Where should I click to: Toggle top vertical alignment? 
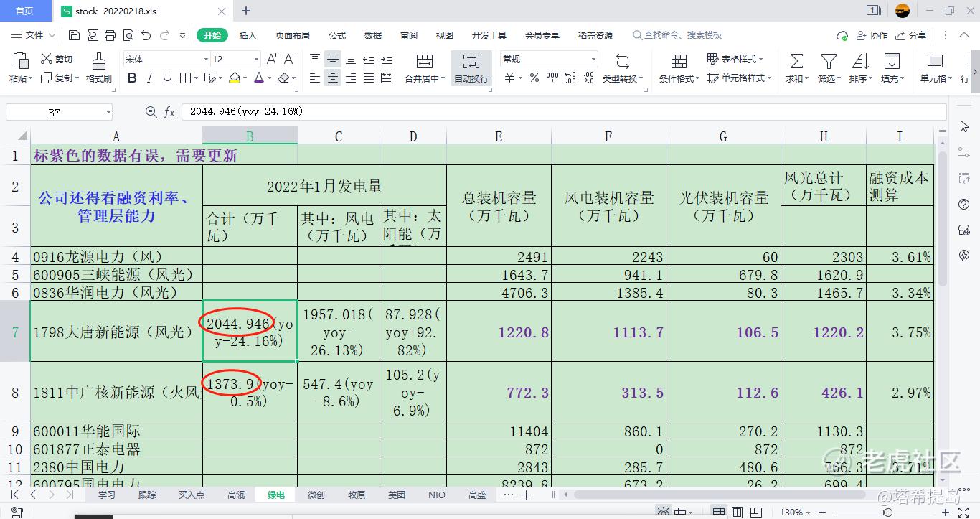coord(315,60)
